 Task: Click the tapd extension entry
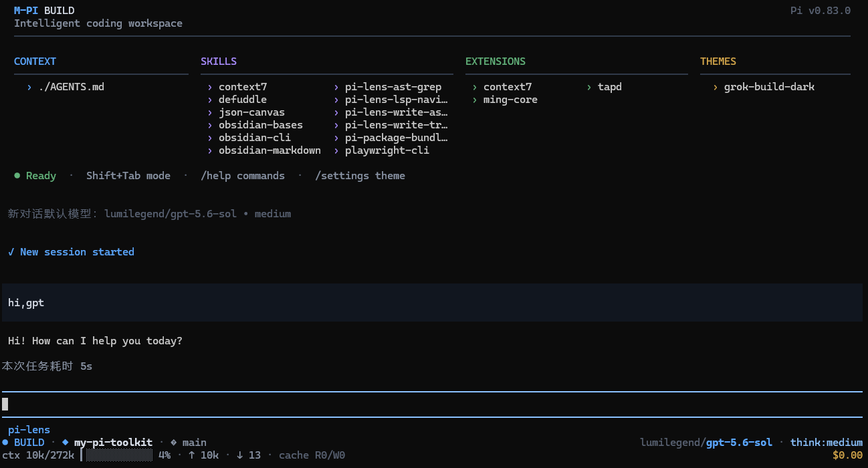610,87
